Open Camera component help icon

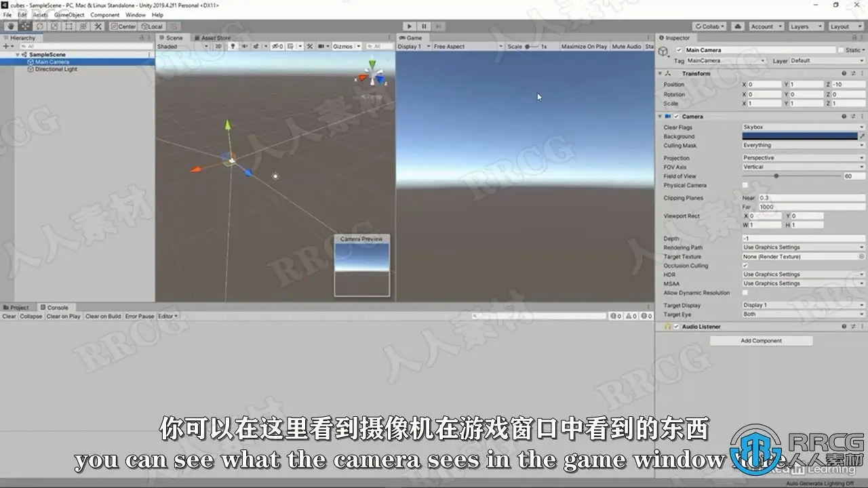844,116
